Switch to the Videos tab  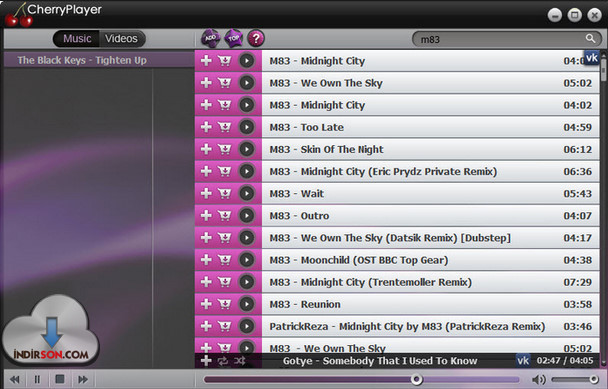(x=122, y=39)
